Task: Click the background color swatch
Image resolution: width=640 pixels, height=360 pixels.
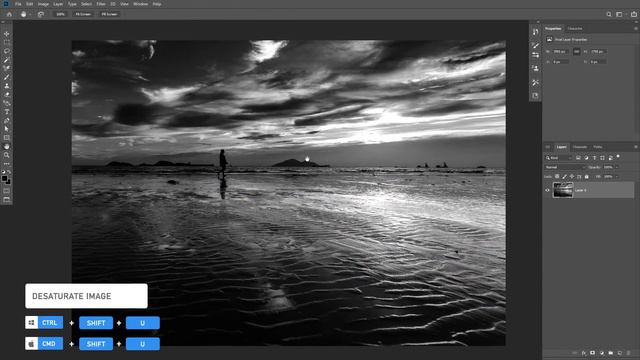Action: click(8, 182)
